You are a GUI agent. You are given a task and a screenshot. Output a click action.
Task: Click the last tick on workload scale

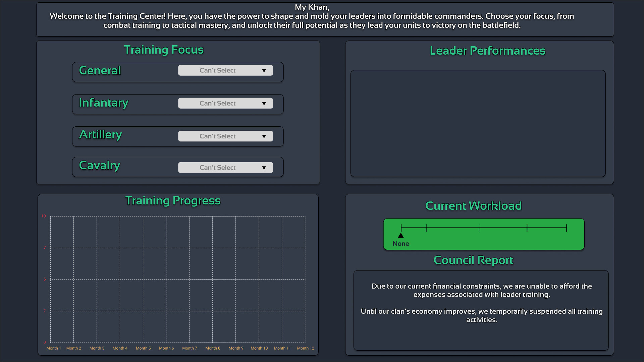567,228
